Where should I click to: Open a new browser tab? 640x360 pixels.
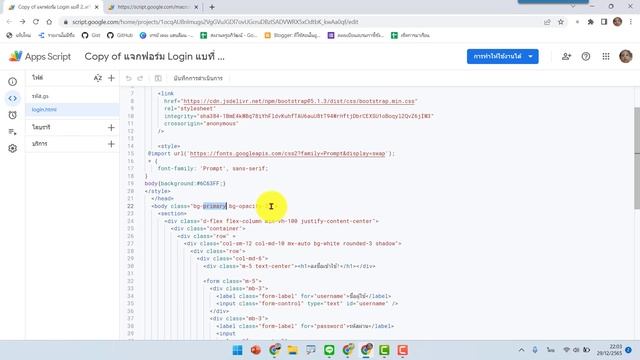click(x=212, y=7)
